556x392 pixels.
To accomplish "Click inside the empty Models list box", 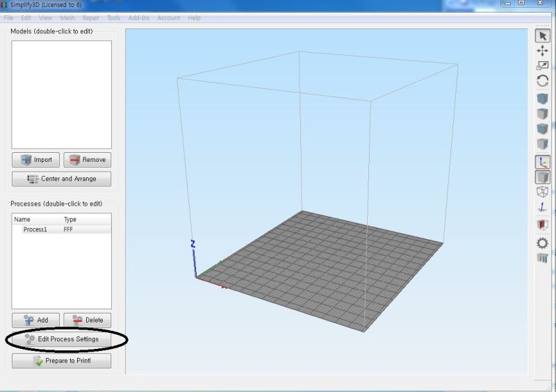I will [x=61, y=95].
